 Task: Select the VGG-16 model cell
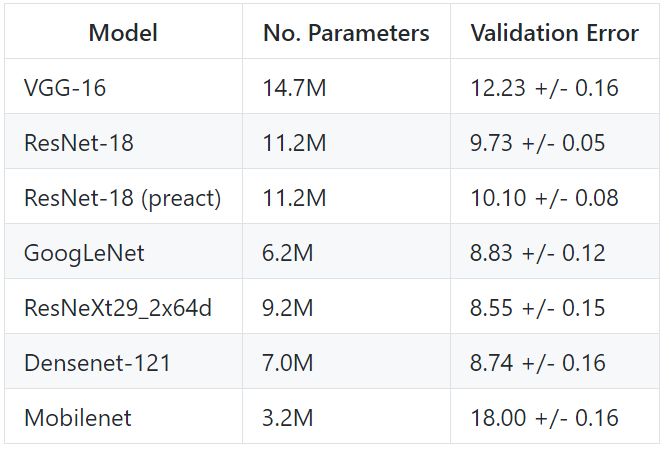tap(65, 88)
